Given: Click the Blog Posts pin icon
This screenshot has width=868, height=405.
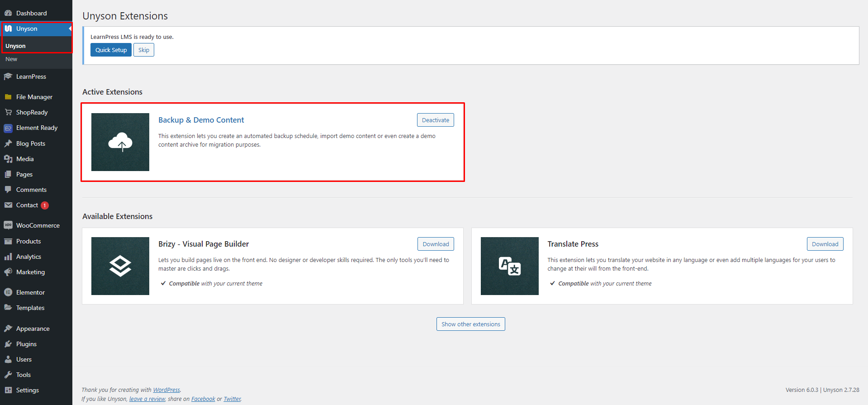Looking at the screenshot, I should click(8, 143).
